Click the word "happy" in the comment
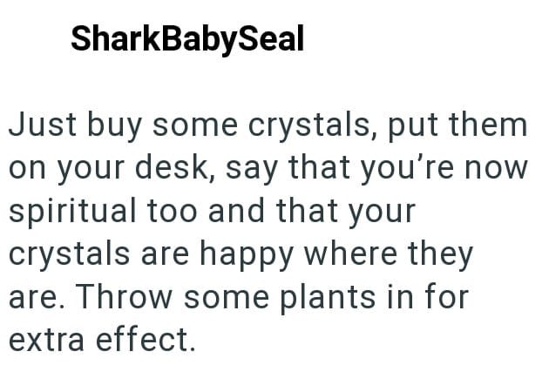The image size is (549, 392). coord(249,255)
